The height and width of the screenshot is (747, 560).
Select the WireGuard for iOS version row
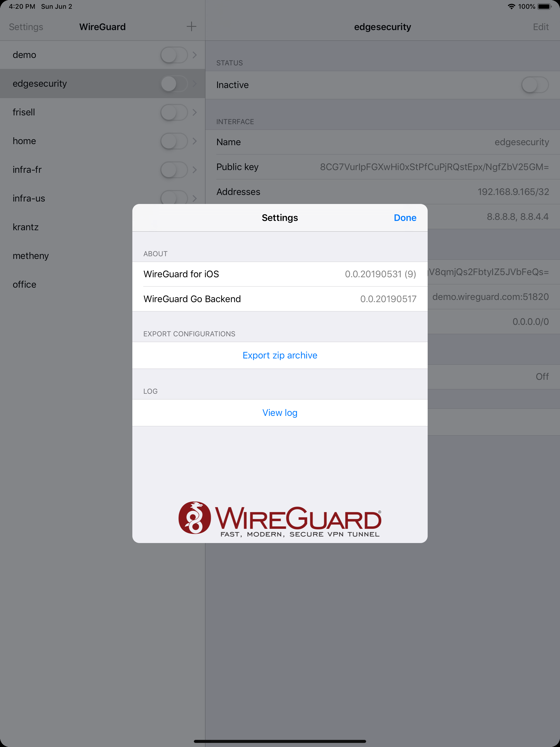[x=280, y=274]
